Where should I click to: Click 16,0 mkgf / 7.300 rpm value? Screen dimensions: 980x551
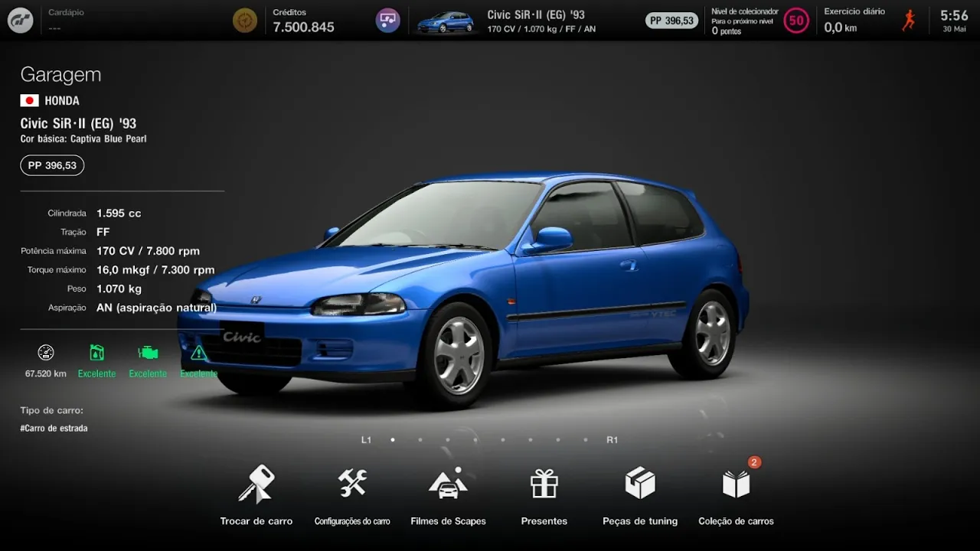(x=155, y=270)
